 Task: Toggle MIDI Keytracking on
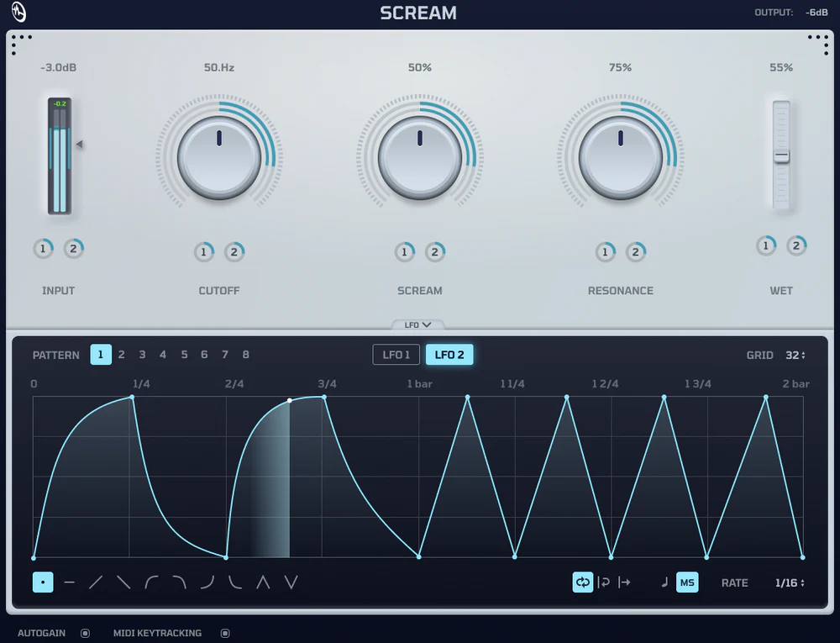(x=225, y=633)
